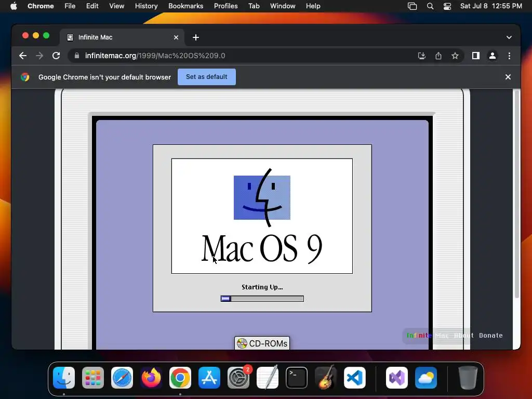
Task: Open the Profiles menu
Action: (225, 6)
